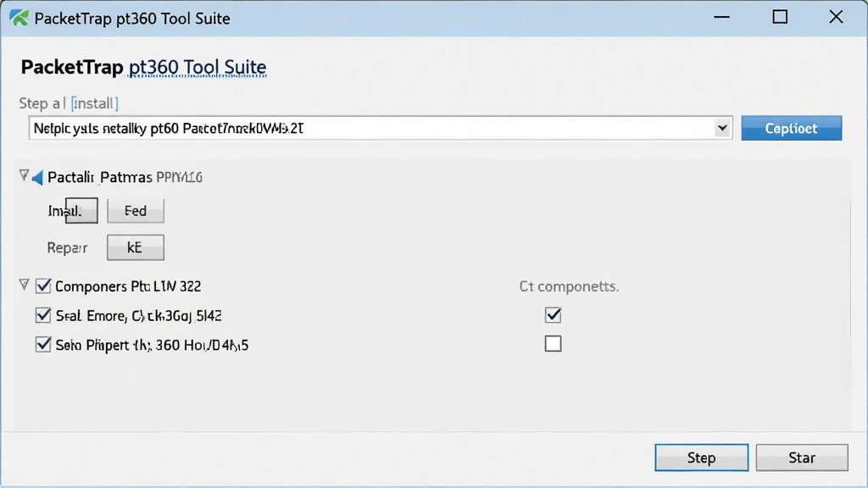Uncheck the Ct componetts checkbox in Seal Emore row
This screenshot has height=488, width=868.
tap(553, 315)
